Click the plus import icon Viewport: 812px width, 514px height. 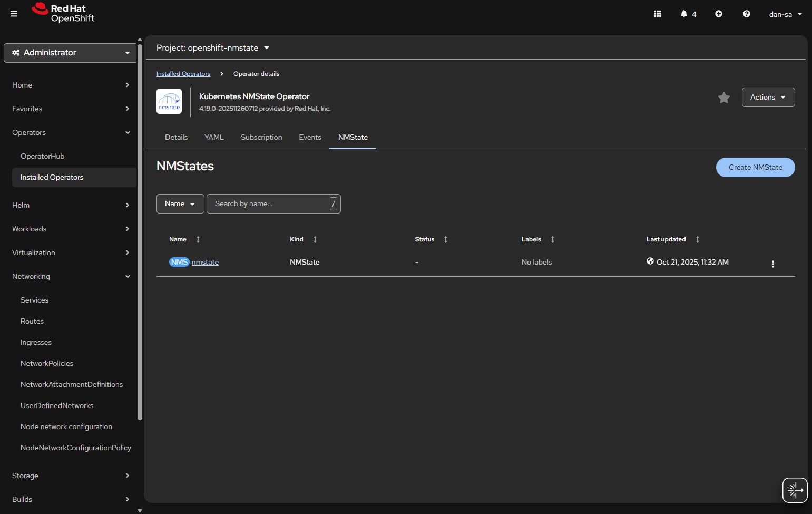[x=718, y=14]
